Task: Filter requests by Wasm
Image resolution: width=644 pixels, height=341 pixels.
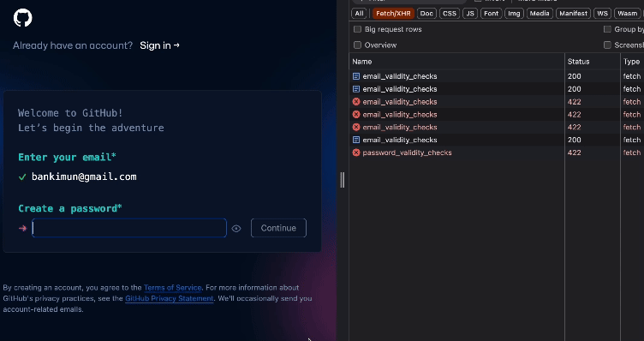Action: pyautogui.click(x=627, y=14)
